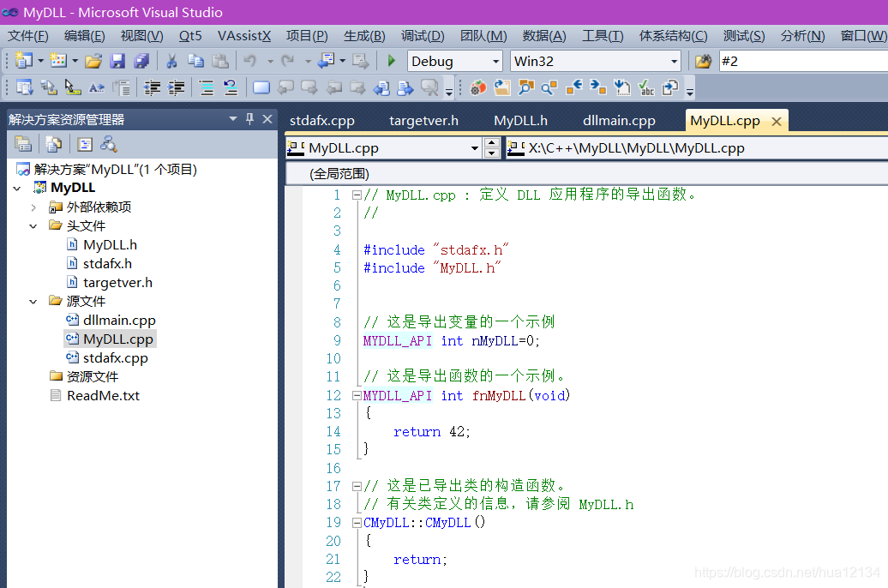Expand the 外部依赖项 folder

click(33, 207)
